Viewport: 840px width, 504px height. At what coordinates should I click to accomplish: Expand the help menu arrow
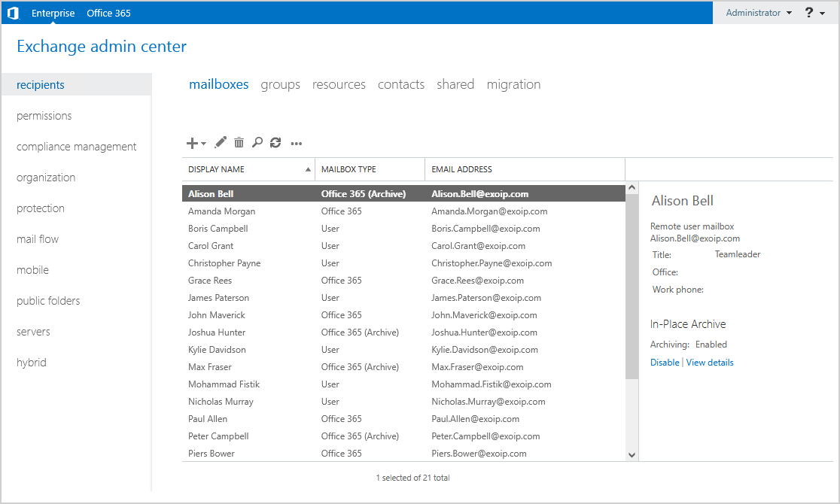[823, 14]
